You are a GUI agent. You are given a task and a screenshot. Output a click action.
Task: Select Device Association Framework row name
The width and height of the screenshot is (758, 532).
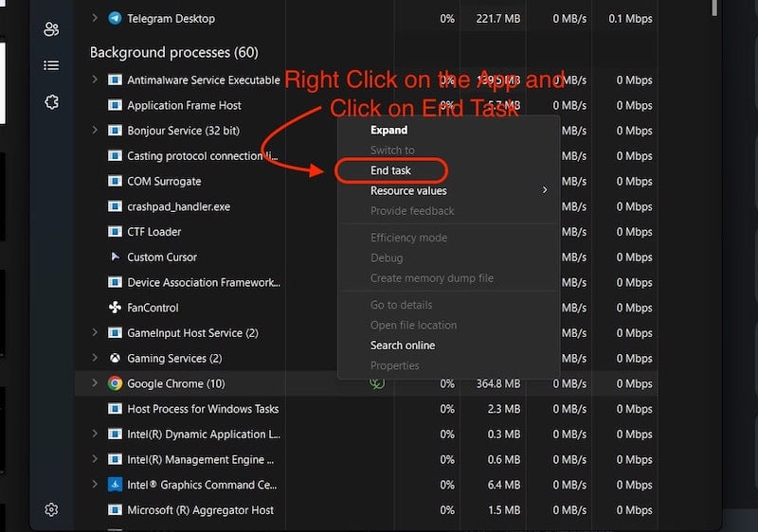click(204, 282)
